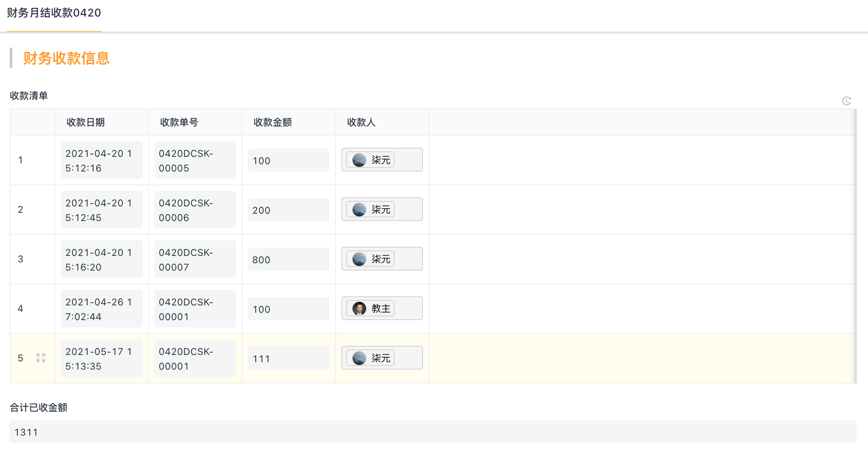Select the 收款单号 column header
Screen dimensions: 868x454
(179, 122)
